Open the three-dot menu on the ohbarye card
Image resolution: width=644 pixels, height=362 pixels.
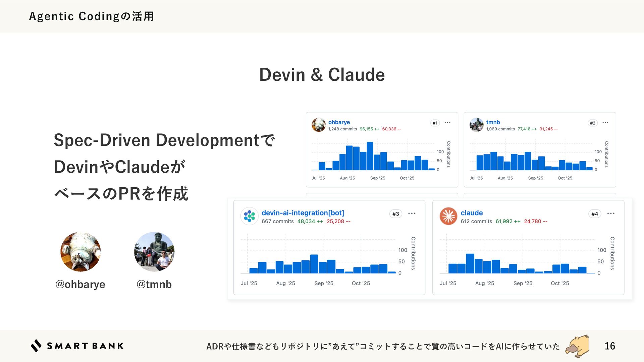pyautogui.click(x=447, y=123)
